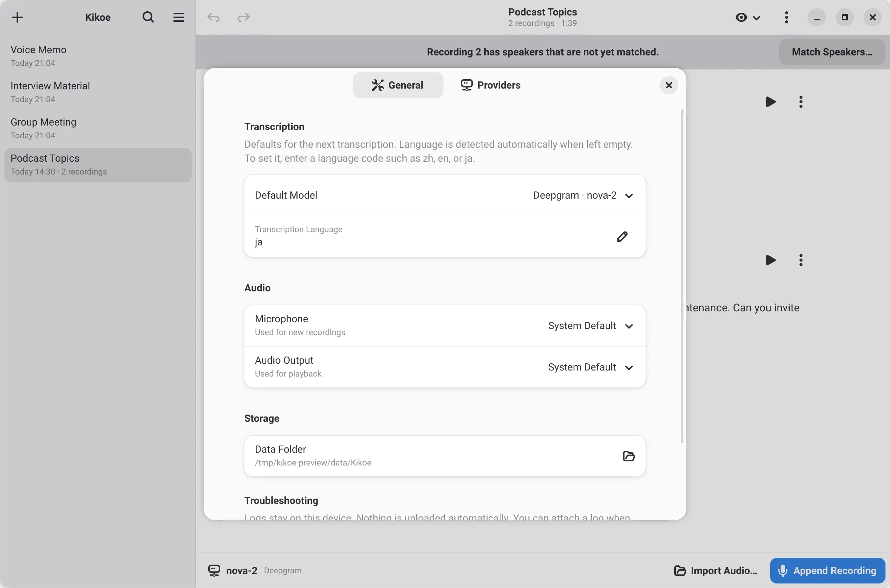The height and width of the screenshot is (588, 890).
Task: Switch to the Providers settings tab
Action: coord(490,85)
